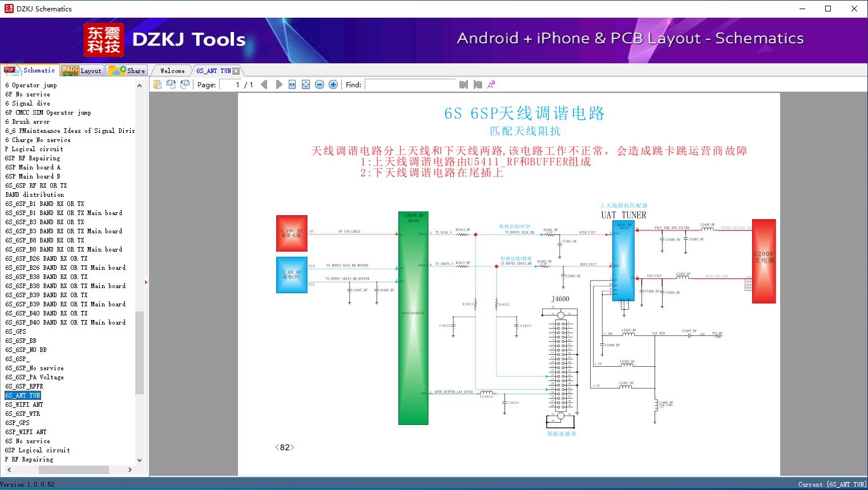
Task: Find the next match
Action: pyautogui.click(x=478, y=84)
